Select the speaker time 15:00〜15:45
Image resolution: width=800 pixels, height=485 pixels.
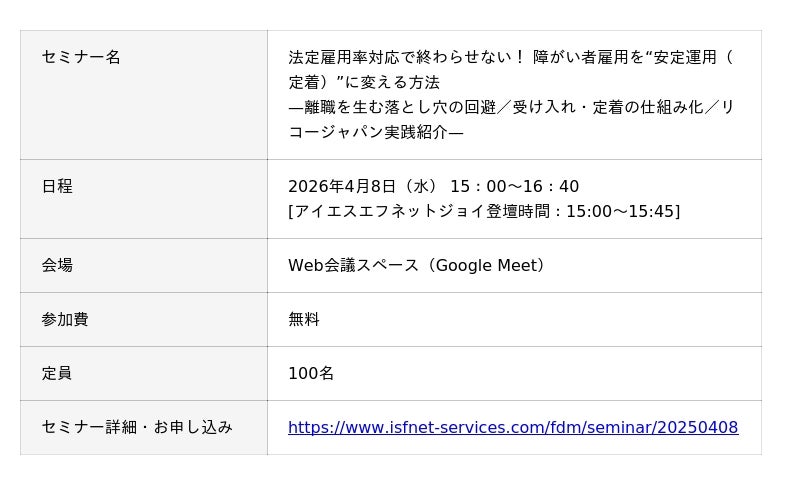[620, 212]
